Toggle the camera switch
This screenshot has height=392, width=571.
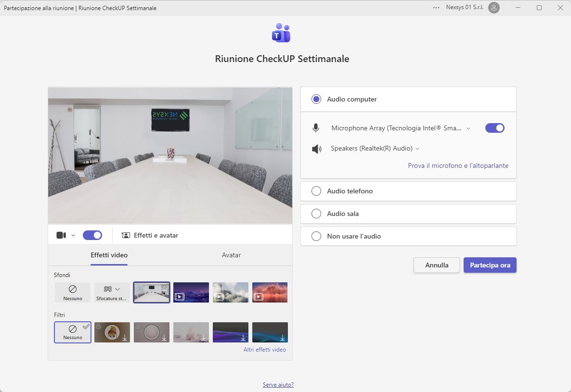[92, 235]
